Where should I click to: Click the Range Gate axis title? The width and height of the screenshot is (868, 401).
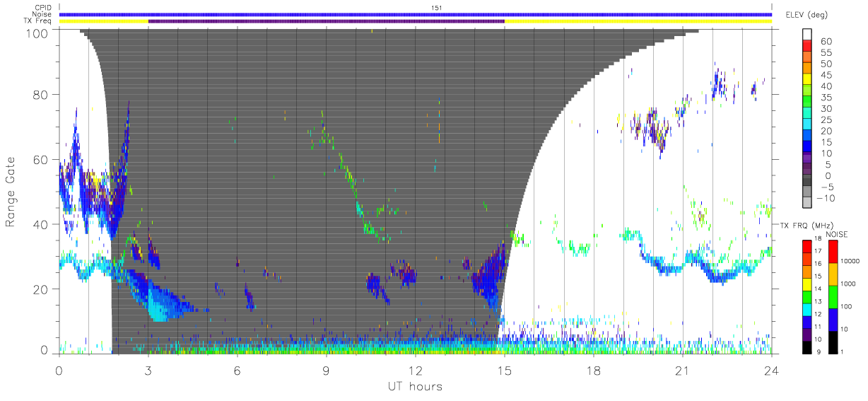(11, 192)
